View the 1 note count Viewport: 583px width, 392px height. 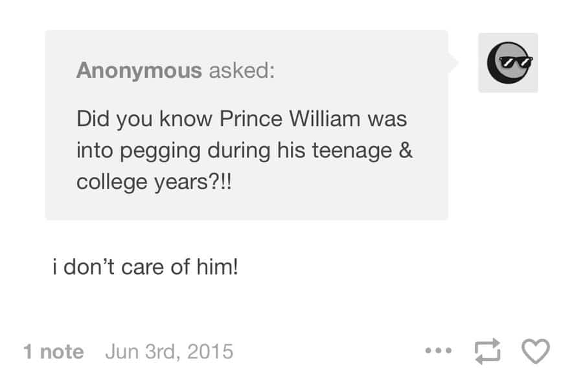(54, 351)
